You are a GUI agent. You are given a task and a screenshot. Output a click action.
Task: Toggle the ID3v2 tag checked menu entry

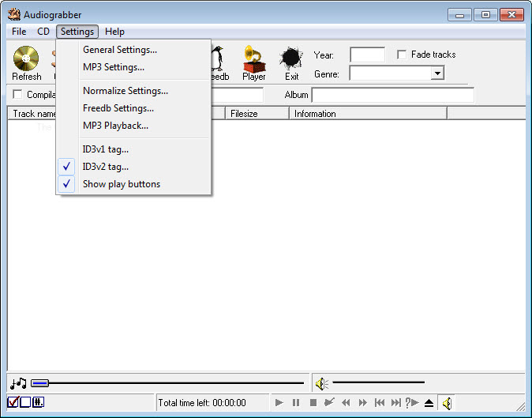pyautogui.click(x=133, y=167)
